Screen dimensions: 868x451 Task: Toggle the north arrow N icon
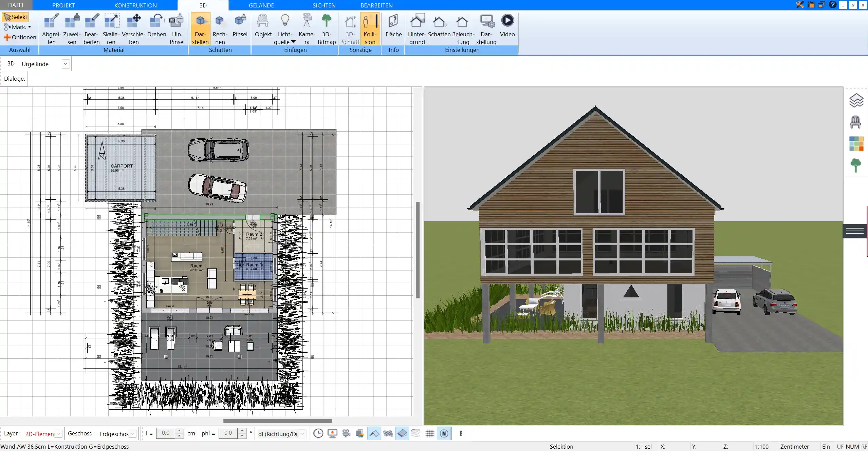[x=444, y=433]
